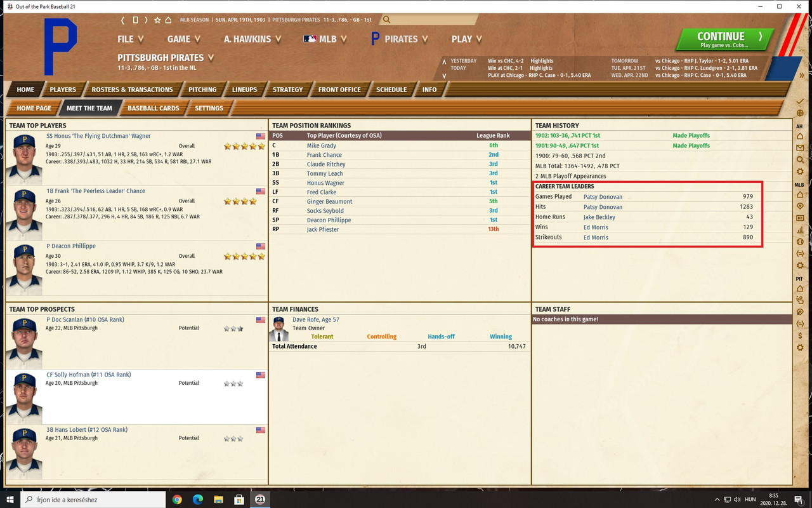Click the PIT player roster figure icon
The height and width of the screenshot is (508, 812).
[x=800, y=300]
